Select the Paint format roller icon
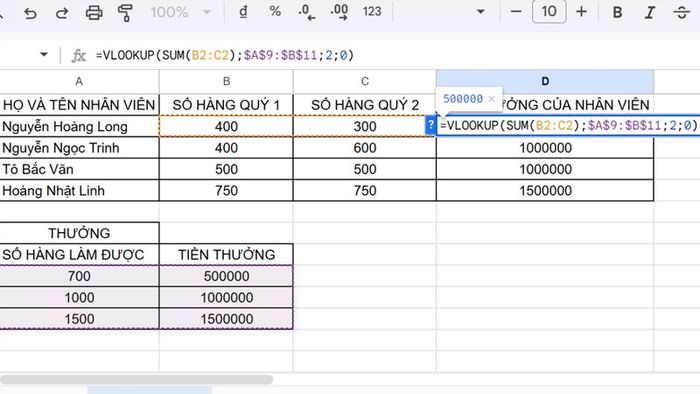Viewport: 700px width, 394px height. [125, 13]
